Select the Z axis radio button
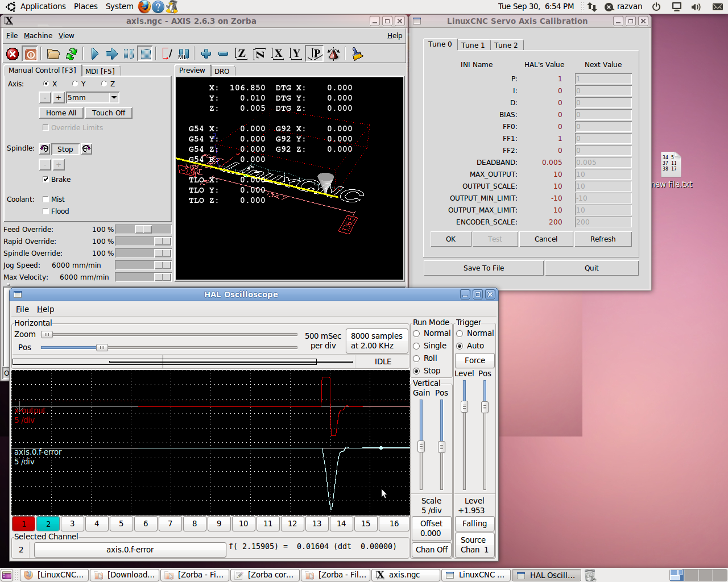The image size is (728, 582). coord(104,84)
